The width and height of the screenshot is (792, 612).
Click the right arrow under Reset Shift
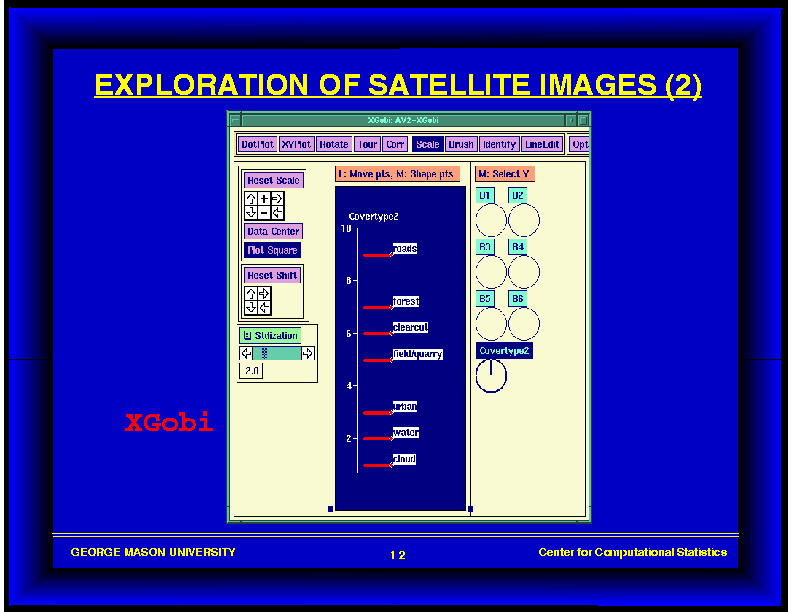(x=264, y=294)
